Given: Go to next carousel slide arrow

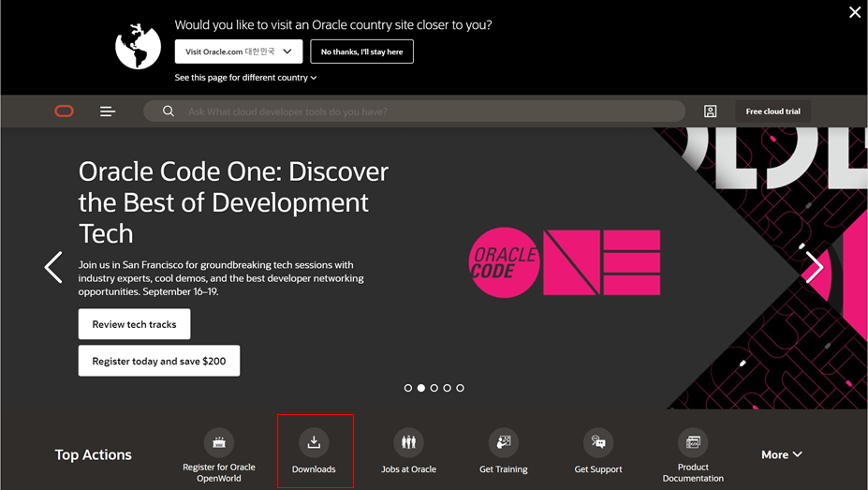Looking at the screenshot, I should [x=815, y=267].
